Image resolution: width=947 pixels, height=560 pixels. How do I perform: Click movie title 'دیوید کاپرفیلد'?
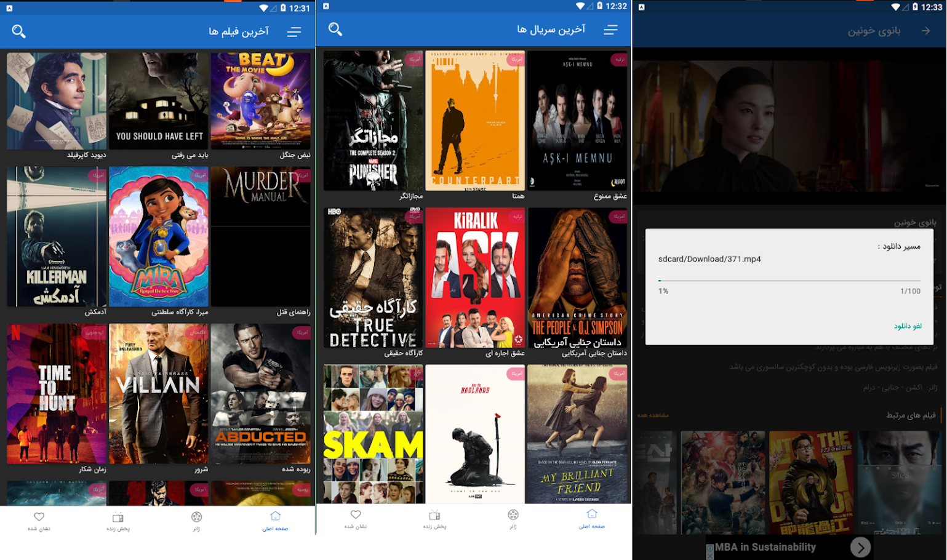pyautogui.click(x=86, y=155)
